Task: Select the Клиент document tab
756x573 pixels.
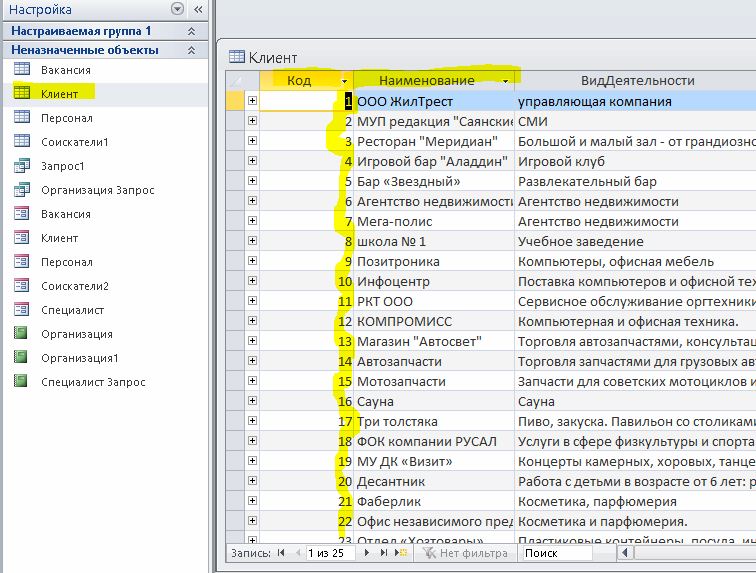Action: click(263, 57)
